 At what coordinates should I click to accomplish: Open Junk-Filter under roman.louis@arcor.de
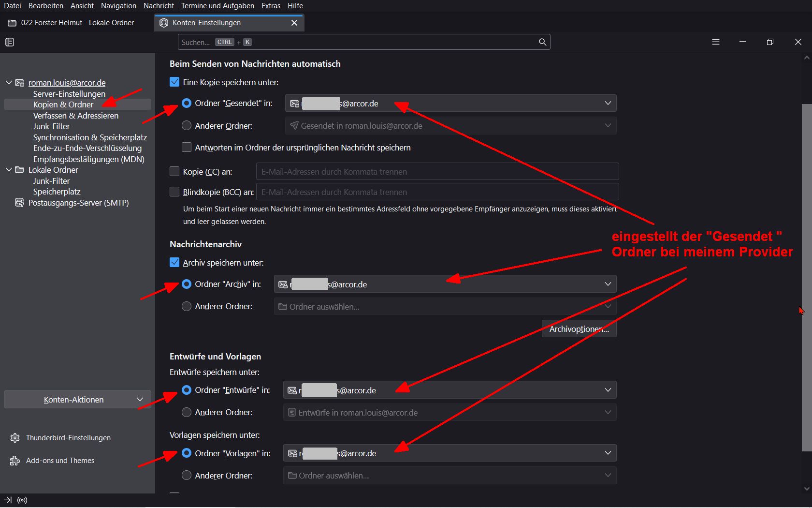[x=52, y=126]
